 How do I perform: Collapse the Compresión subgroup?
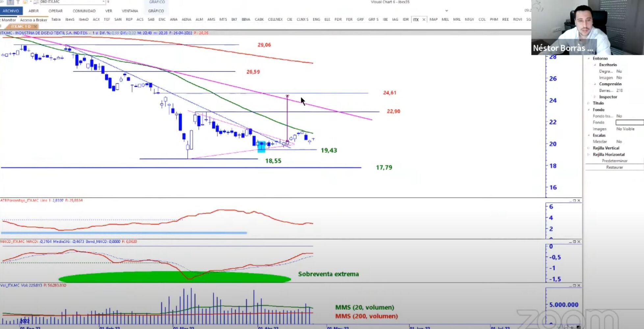[x=595, y=84]
